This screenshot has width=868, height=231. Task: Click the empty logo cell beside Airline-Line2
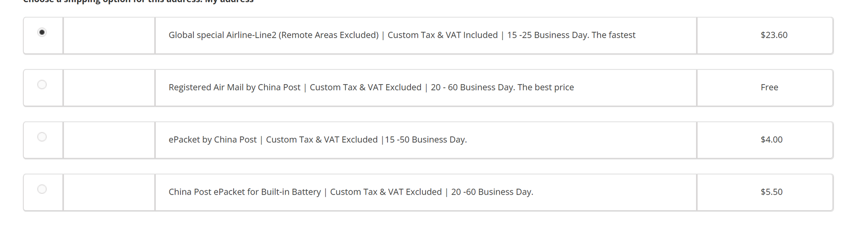[x=109, y=36]
